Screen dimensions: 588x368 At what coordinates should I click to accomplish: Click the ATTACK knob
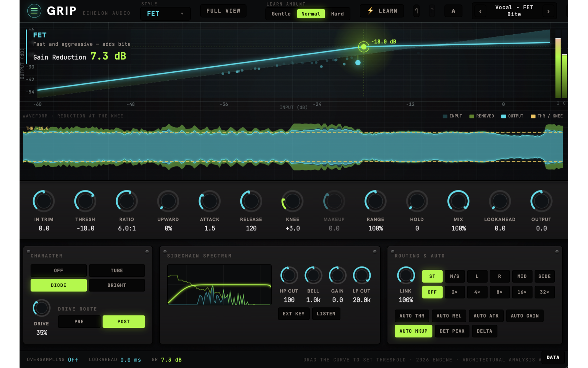click(x=209, y=201)
